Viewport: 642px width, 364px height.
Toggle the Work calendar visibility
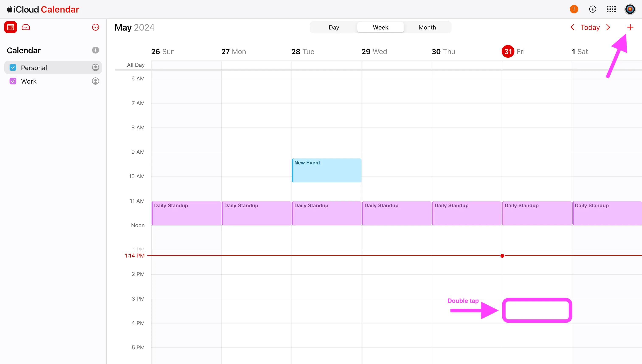coord(13,81)
